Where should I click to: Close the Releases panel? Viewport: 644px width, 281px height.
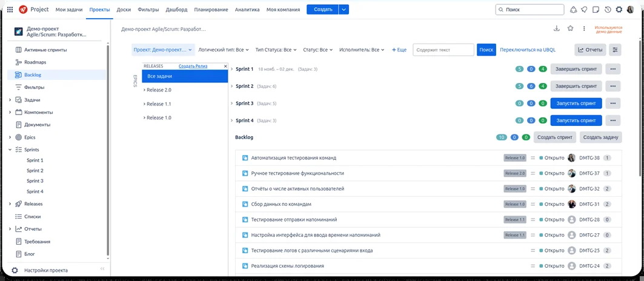tap(225, 66)
